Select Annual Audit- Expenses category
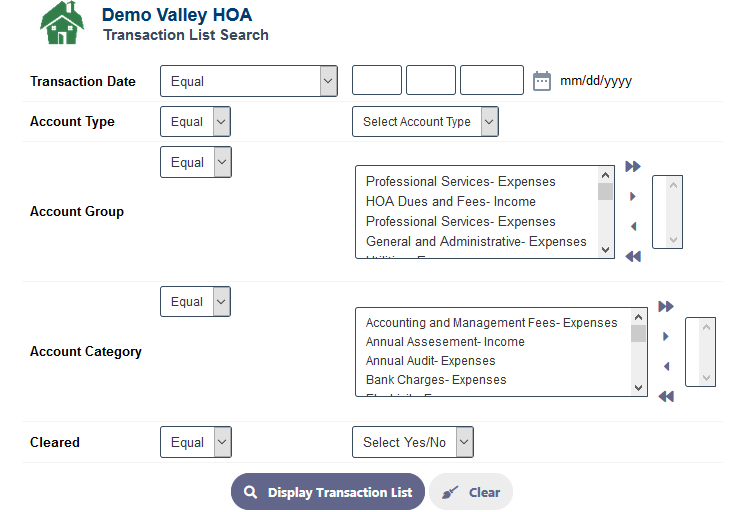 430,361
